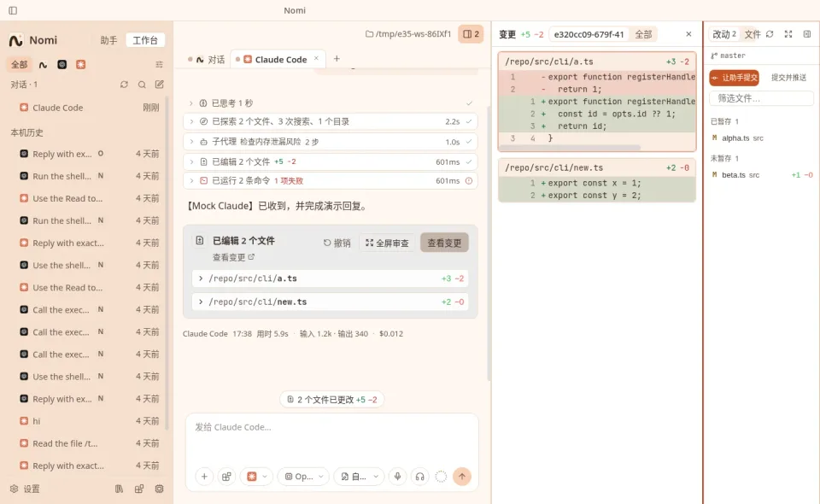This screenshot has width=820, height=504.
Task: Expand the git panel to fullscreen
Action: click(x=788, y=34)
